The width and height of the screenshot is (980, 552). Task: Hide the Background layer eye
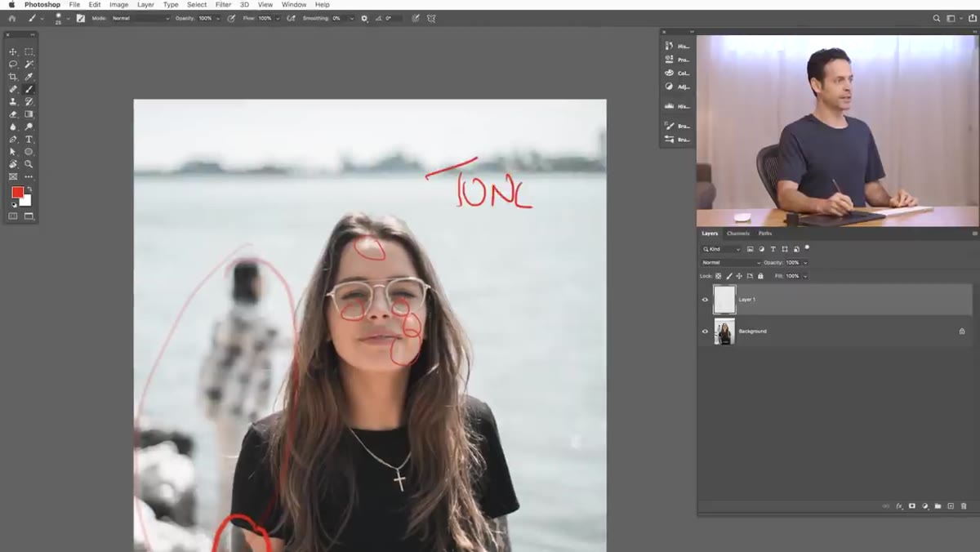[705, 332]
